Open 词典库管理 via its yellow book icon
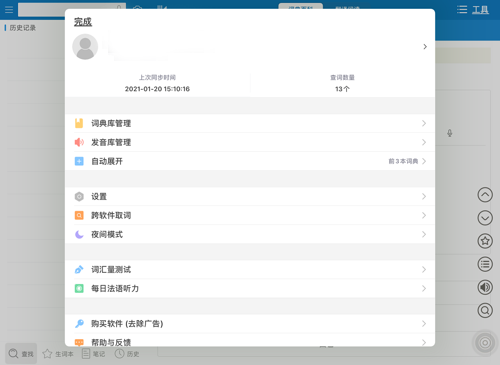 pos(79,123)
